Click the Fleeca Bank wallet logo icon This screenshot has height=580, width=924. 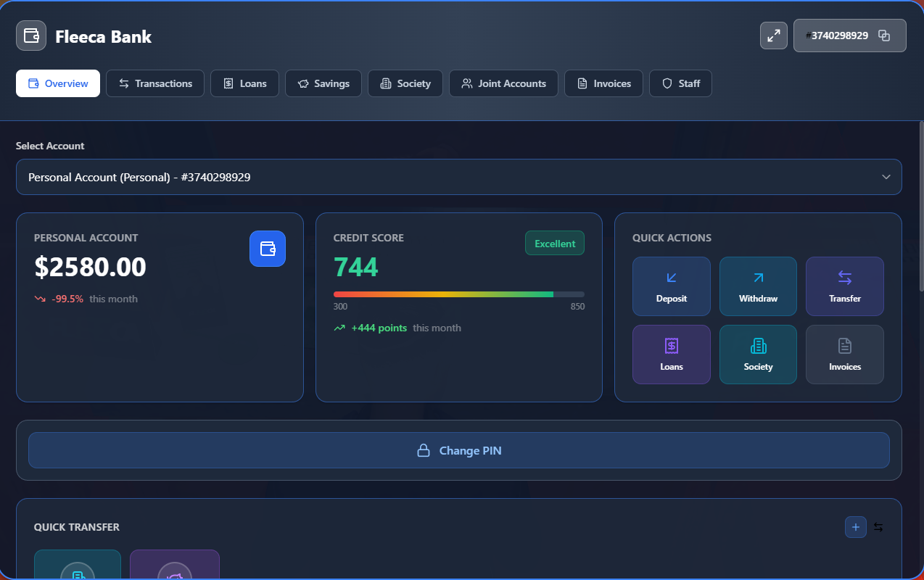[31, 36]
